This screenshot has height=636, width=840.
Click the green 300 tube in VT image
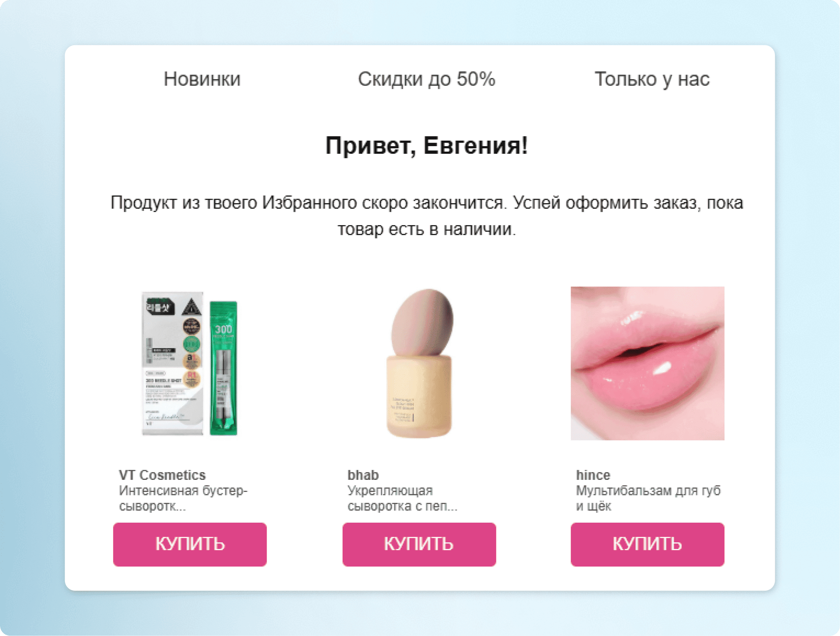[224, 368]
